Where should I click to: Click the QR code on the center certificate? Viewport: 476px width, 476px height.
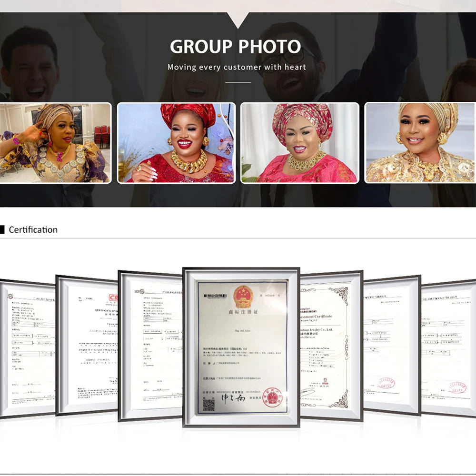(208, 405)
